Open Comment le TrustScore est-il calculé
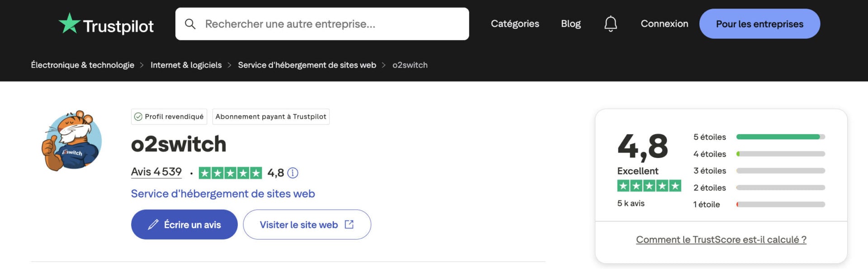 [x=721, y=239]
